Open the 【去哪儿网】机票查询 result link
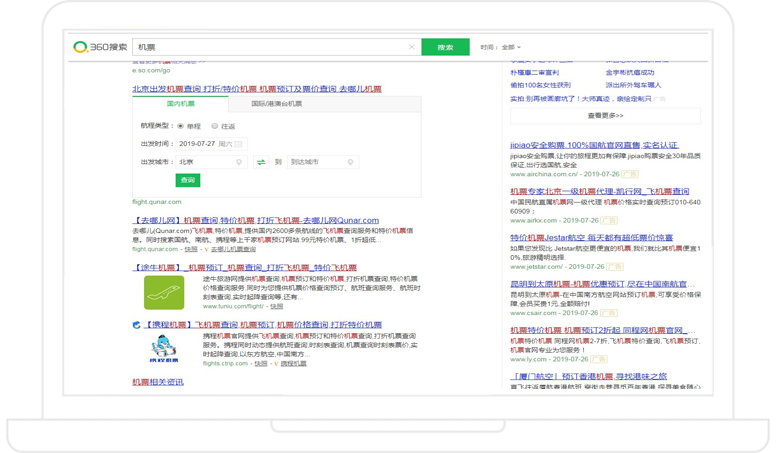This screenshot has width=776, height=453. click(x=256, y=220)
